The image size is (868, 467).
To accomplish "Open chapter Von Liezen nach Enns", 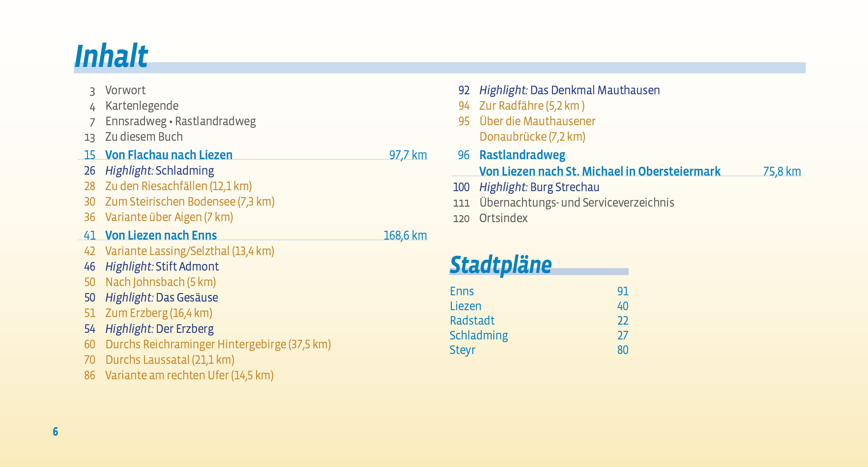I will [161, 236].
